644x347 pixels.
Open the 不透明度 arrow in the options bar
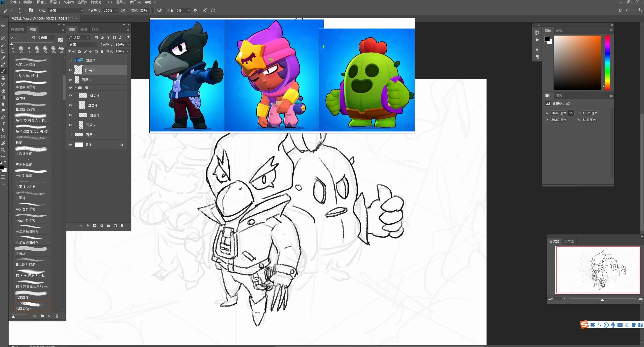[116, 10]
